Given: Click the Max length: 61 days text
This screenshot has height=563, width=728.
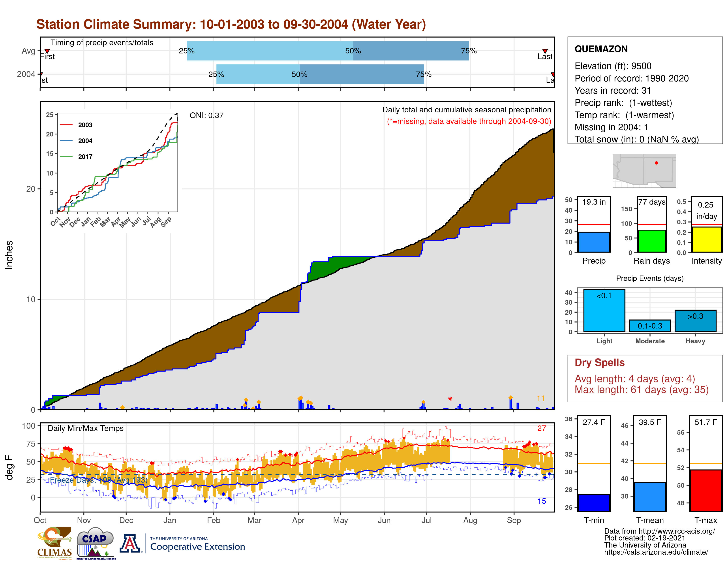Looking at the screenshot, I should [642, 389].
